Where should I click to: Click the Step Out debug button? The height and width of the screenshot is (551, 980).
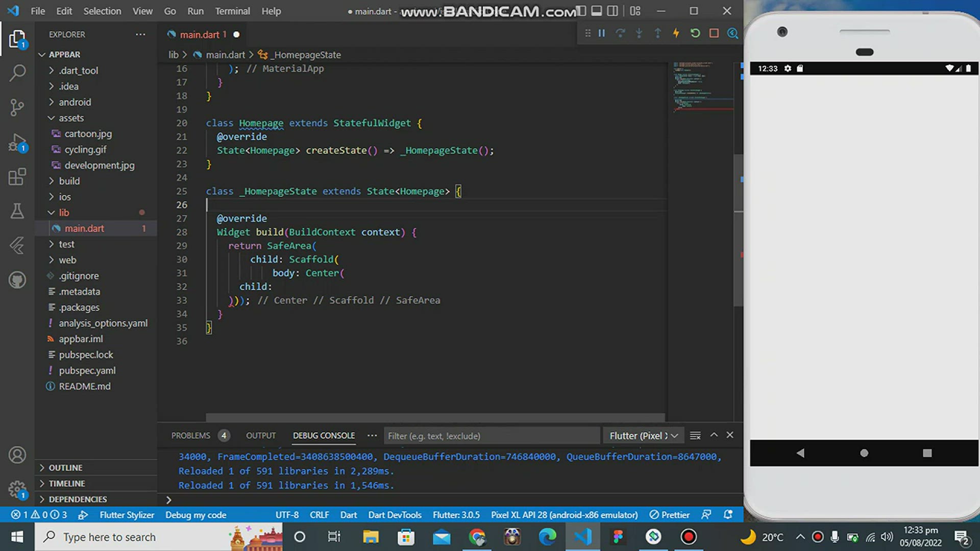click(657, 33)
